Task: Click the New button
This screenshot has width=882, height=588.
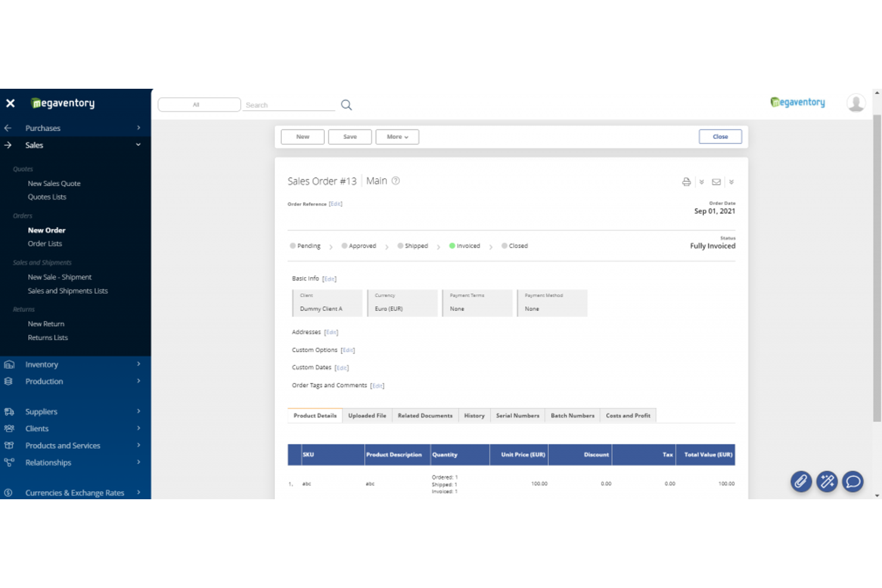Action: [x=303, y=137]
